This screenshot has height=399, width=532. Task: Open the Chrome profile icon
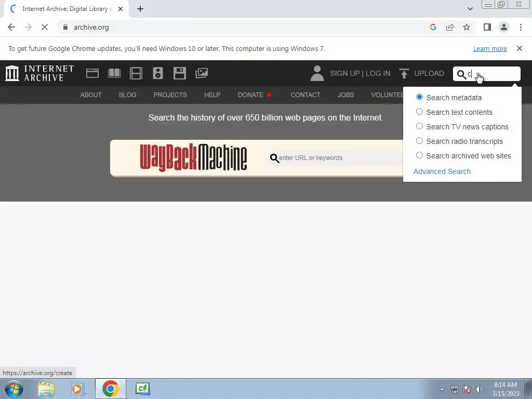point(504,27)
